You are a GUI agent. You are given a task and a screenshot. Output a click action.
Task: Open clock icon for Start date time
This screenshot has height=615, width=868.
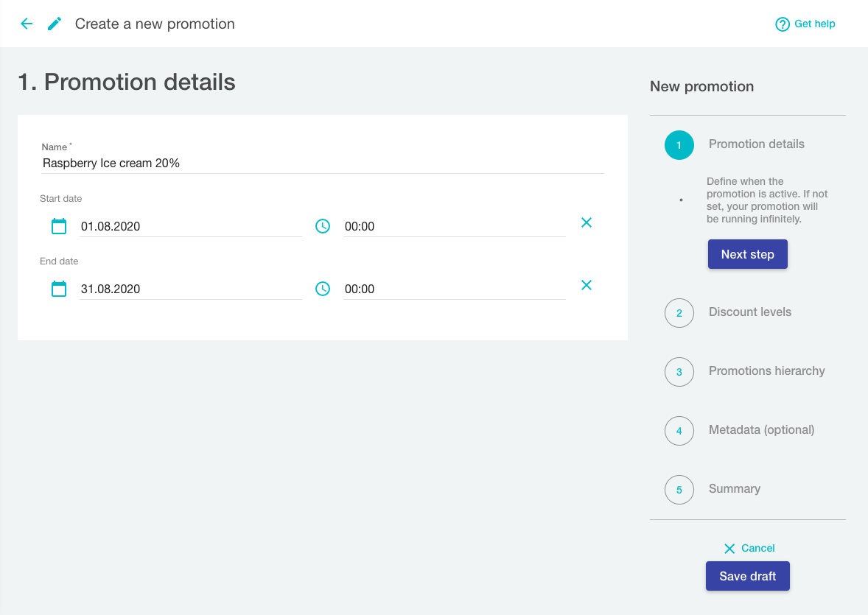323,226
